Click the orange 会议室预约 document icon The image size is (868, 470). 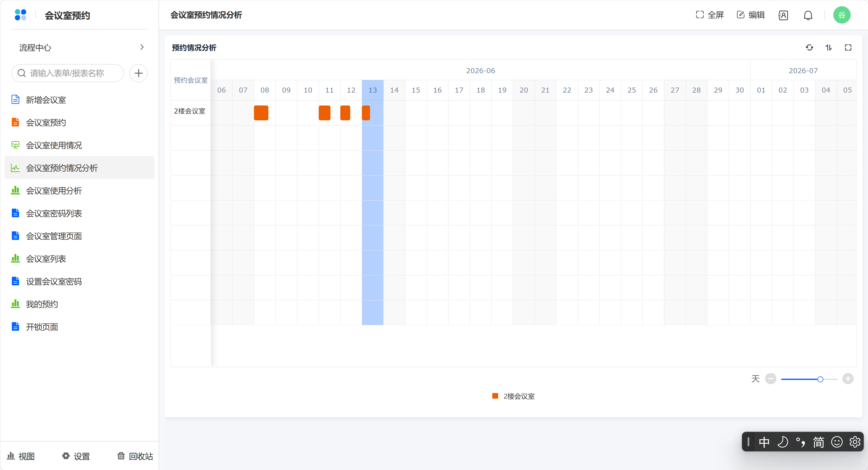(15, 122)
